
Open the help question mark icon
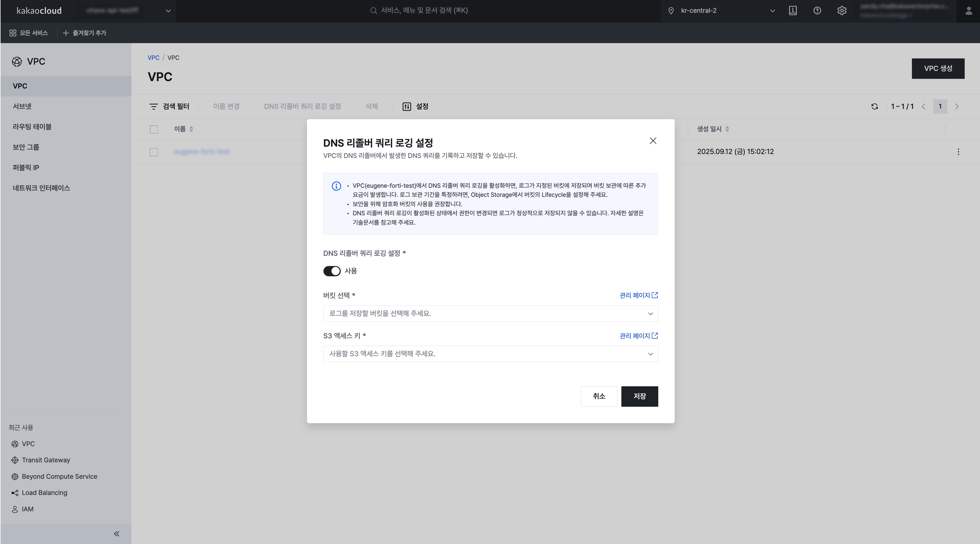pos(817,10)
